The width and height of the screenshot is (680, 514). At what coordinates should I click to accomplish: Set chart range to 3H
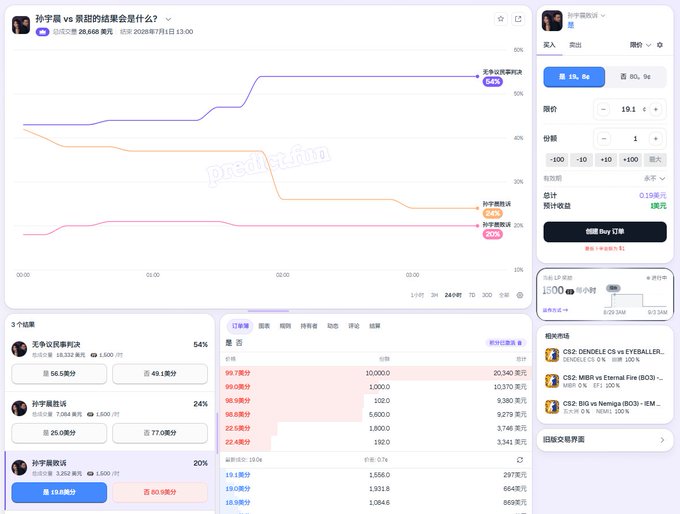click(434, 295)
